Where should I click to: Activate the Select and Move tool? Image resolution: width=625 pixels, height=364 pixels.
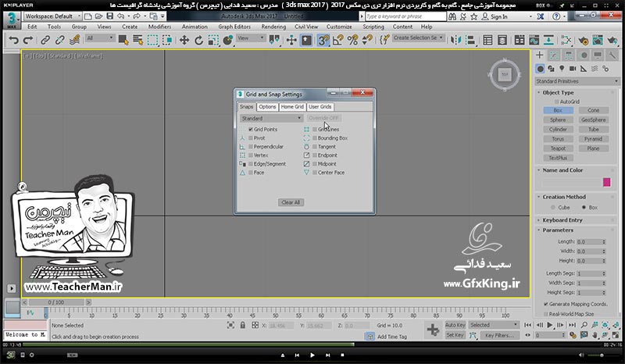point(184,41)
